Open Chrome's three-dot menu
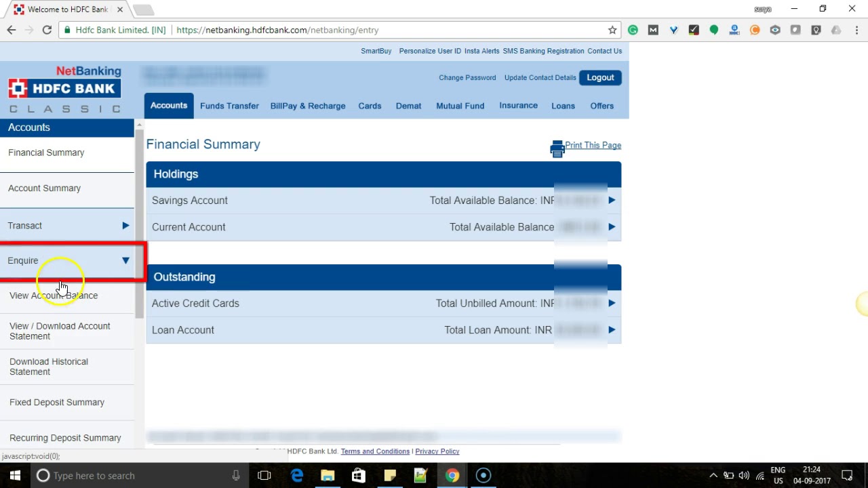Viewport: 868px width, 488px height. coord(856,30)
